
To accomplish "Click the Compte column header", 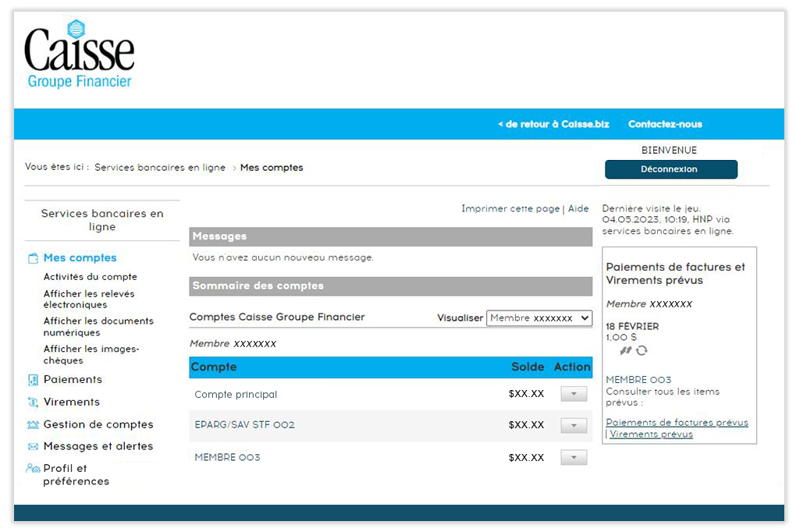I will click(214, 367).
